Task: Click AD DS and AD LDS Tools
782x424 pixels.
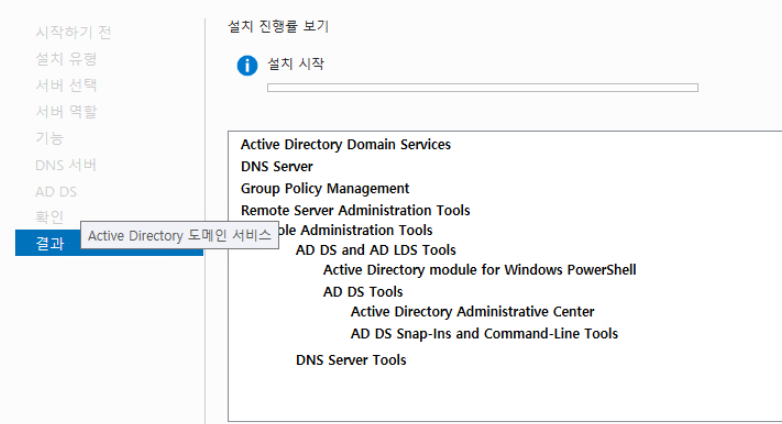Action: pyautogui.click(x=376, y=249)
